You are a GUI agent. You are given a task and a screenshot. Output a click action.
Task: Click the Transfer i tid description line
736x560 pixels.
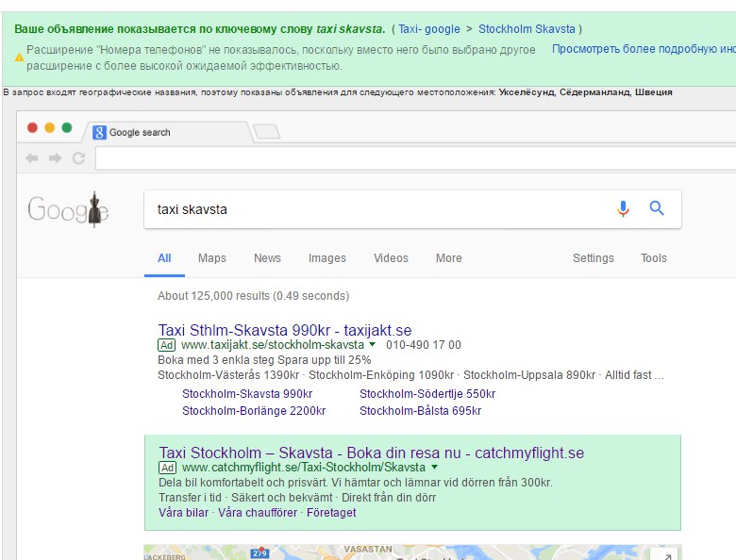click(x=297, y=498)
